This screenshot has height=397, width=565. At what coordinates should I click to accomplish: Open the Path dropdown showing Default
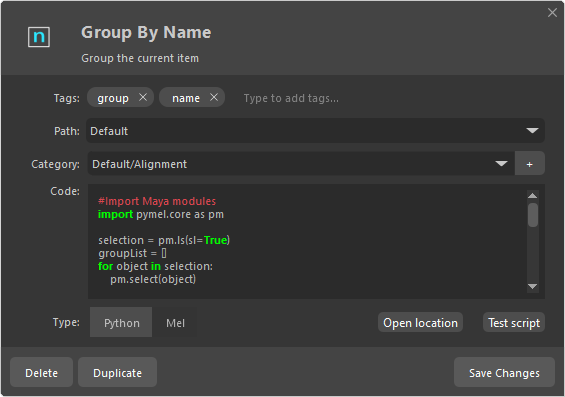[x=315, y=131]
